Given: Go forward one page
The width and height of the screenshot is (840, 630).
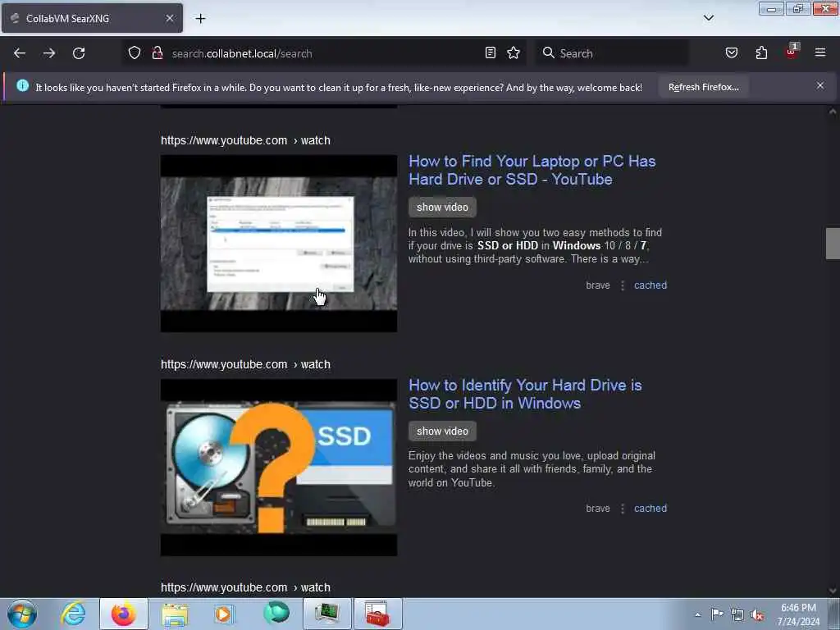Looking at the screenshot, I should (x=49, y=53).
